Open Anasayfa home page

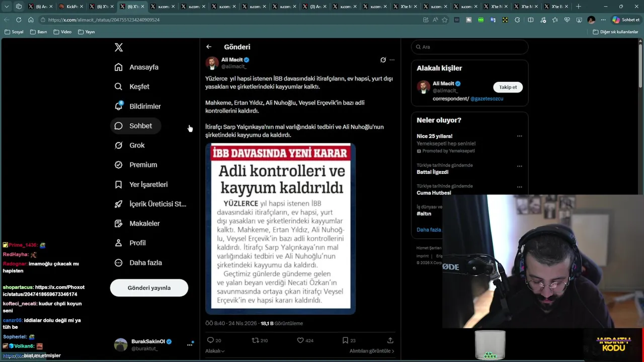click(x=136, y=67)
